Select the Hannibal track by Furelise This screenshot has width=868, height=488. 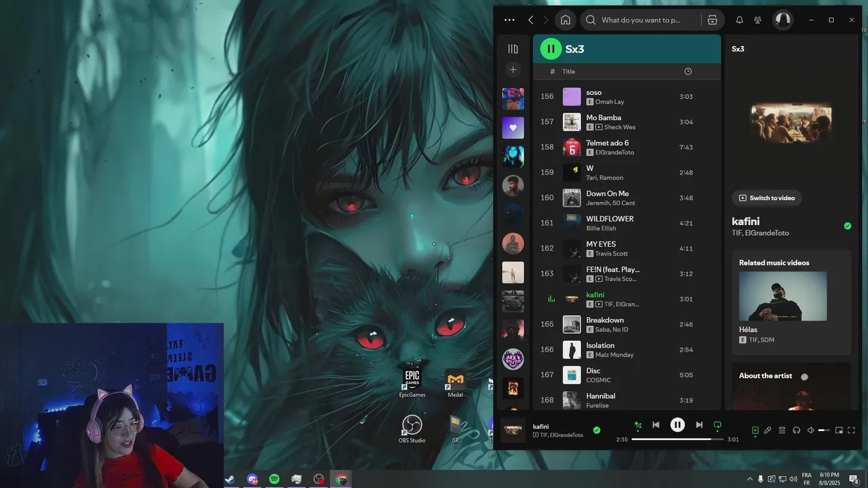pos(627,401)
